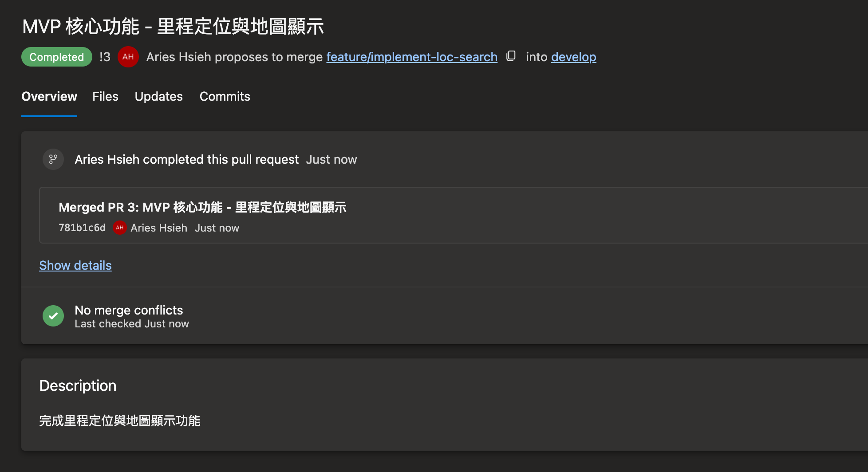This screenshot has width=868, height=472.
Task: Copy the source branch name icon
Action: [511, 56]
